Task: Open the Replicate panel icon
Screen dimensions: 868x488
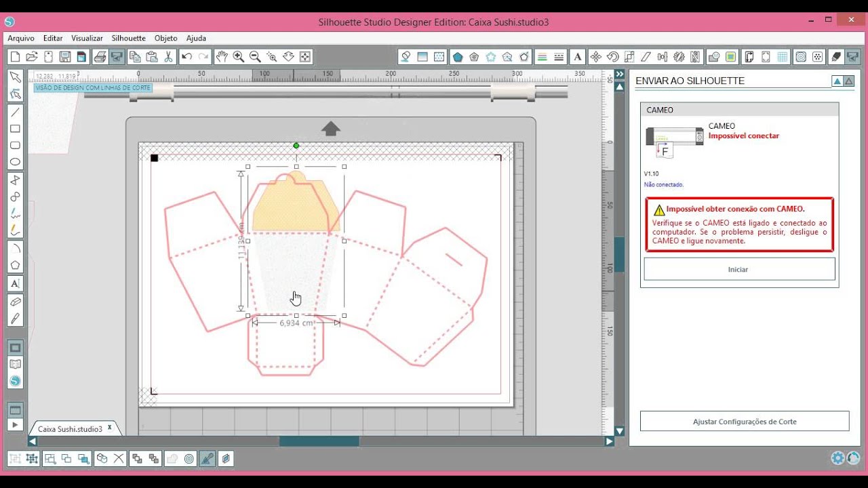Action: point(679,57)
